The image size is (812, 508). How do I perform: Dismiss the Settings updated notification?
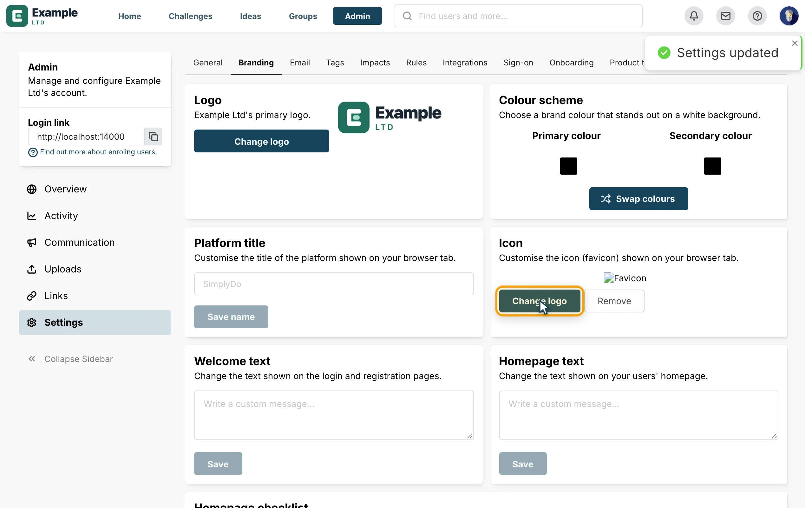(x=795, y=43)
